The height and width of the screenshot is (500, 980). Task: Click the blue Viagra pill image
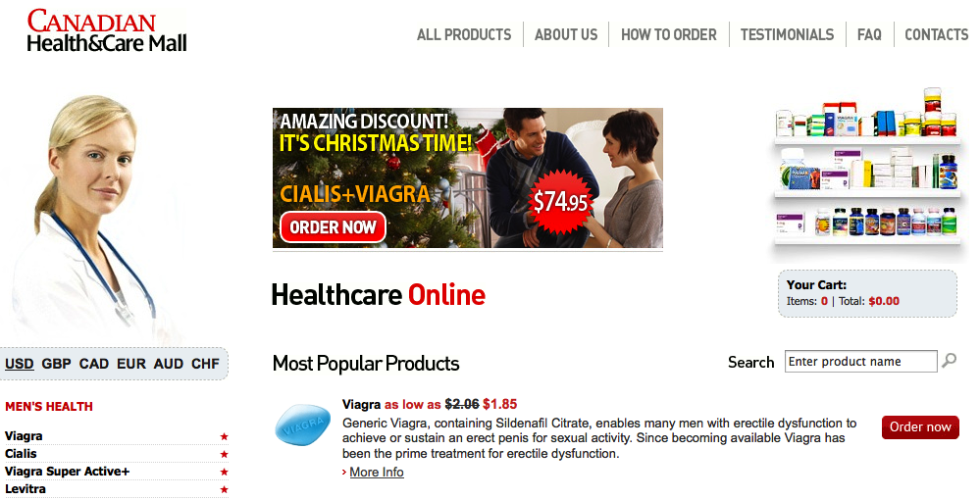pyautogui.click(x=303, y=425)
